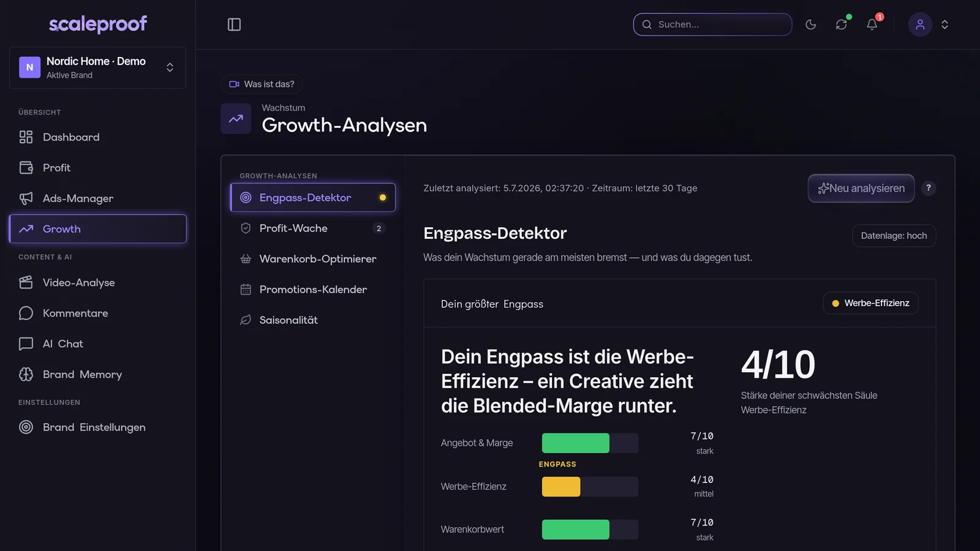980x551 pixels.
Task: Open the question mark help
Action: (x=929, y=188)
